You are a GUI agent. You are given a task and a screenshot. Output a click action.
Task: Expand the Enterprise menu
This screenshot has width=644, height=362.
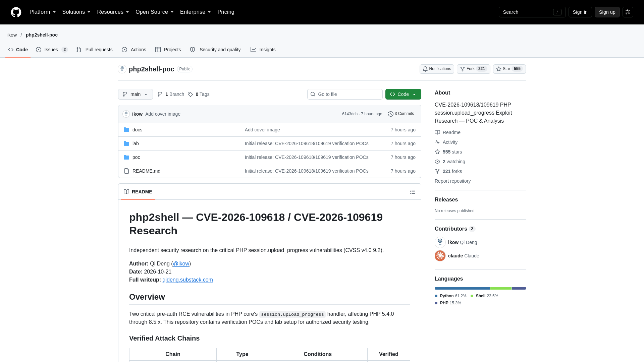tap(196, 12)
